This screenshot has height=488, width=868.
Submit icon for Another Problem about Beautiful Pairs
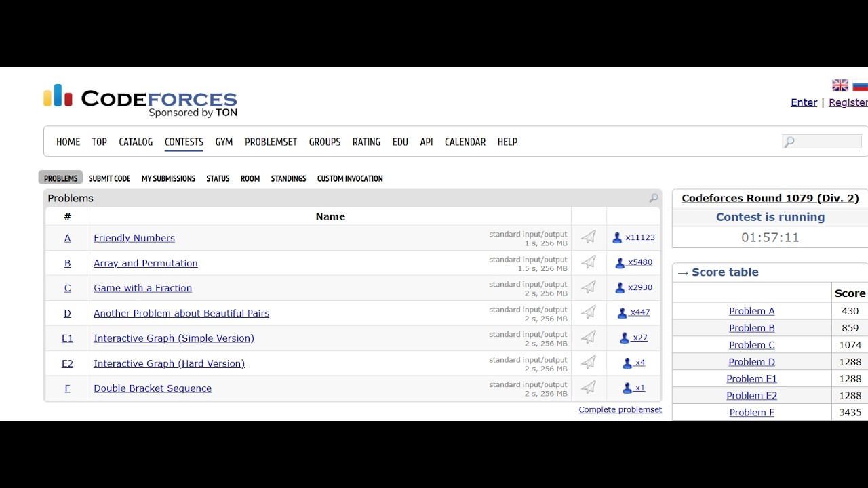tap(589, 312)
